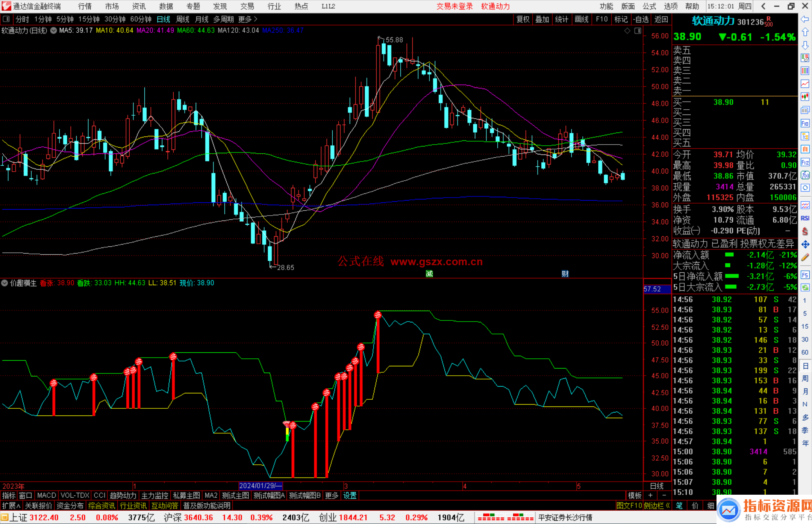Click the navigate-back chevron in title bar
This screenshot has width=812, height=524.
tap(763, 6)
